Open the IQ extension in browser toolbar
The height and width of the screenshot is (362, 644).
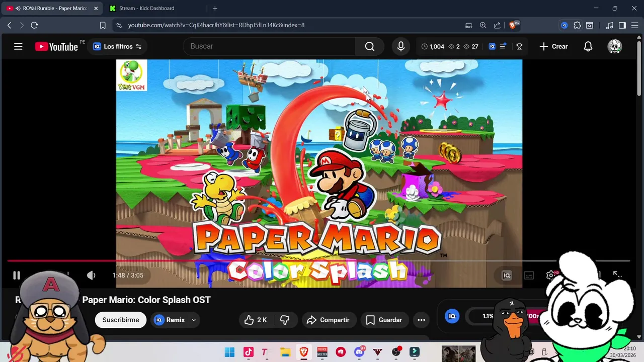(x=565, y=25)
